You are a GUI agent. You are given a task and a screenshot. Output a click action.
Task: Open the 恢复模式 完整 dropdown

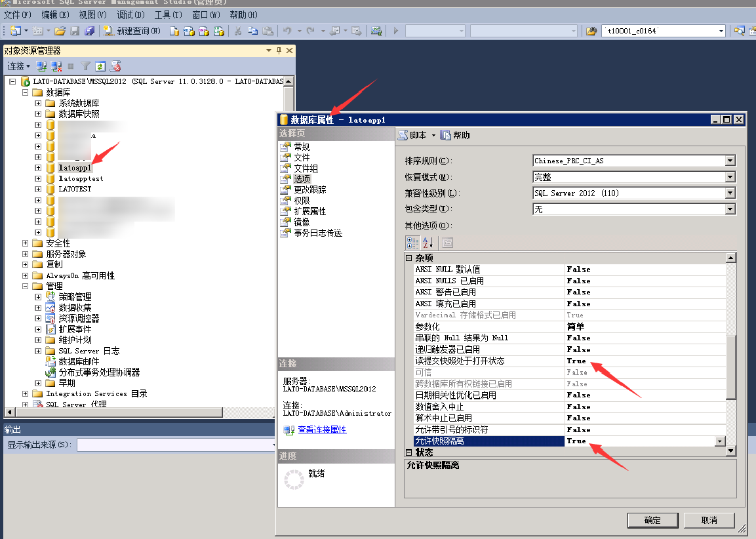point(730,177)
